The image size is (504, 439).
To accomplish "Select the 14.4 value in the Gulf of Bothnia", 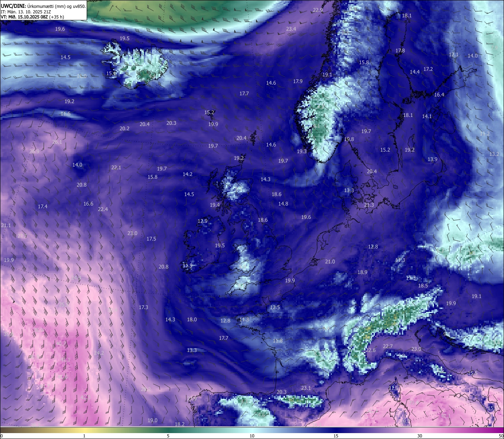I will coord(415,72).
